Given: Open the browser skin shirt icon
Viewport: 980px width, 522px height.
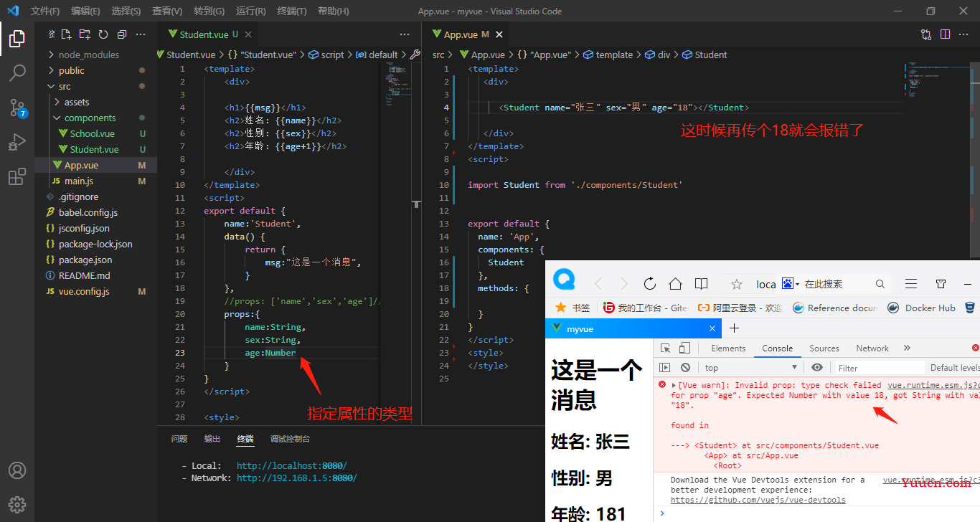Looking at the screenshot, I should point(941,284).
